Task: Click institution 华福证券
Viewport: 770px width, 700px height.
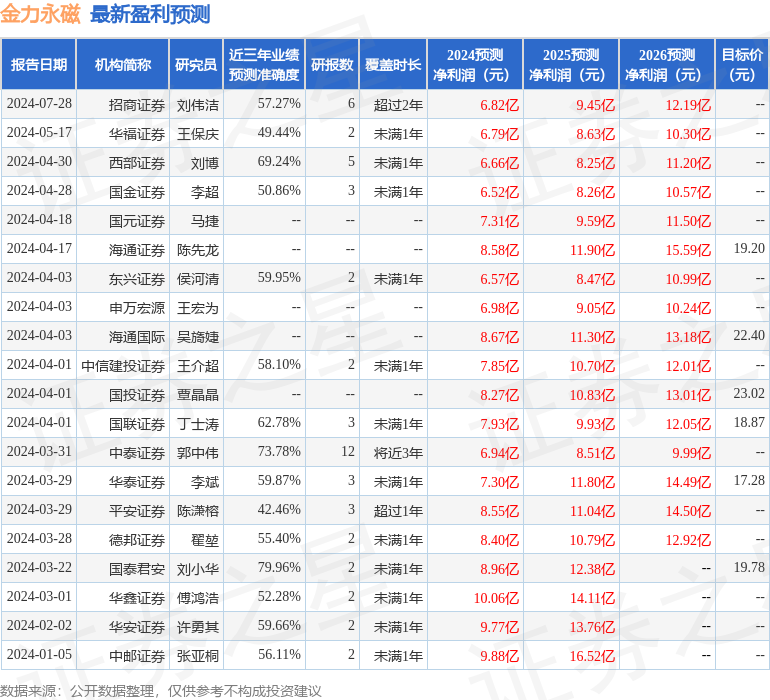Action: [137, 134]
